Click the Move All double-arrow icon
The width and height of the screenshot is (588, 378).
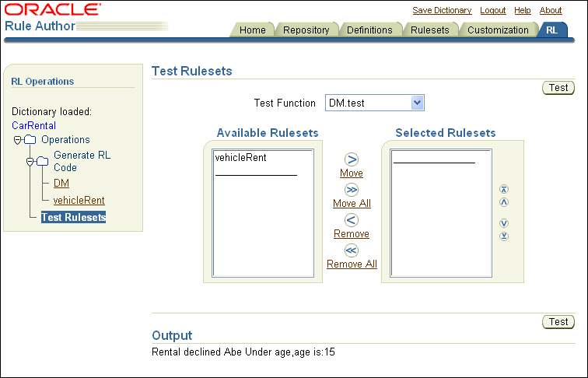coord(352,190)
